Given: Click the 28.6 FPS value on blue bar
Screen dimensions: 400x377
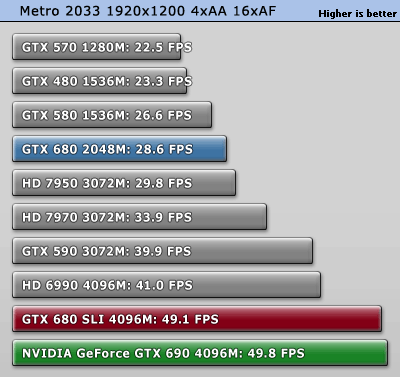Looking at the screenshot, I should [x=164, y=149].
